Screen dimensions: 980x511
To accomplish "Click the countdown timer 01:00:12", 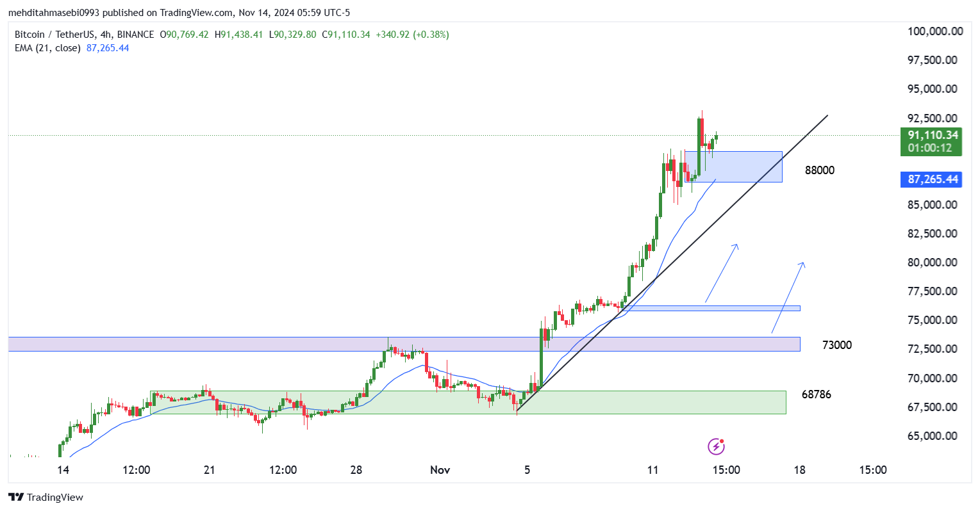I will (930, 148).
